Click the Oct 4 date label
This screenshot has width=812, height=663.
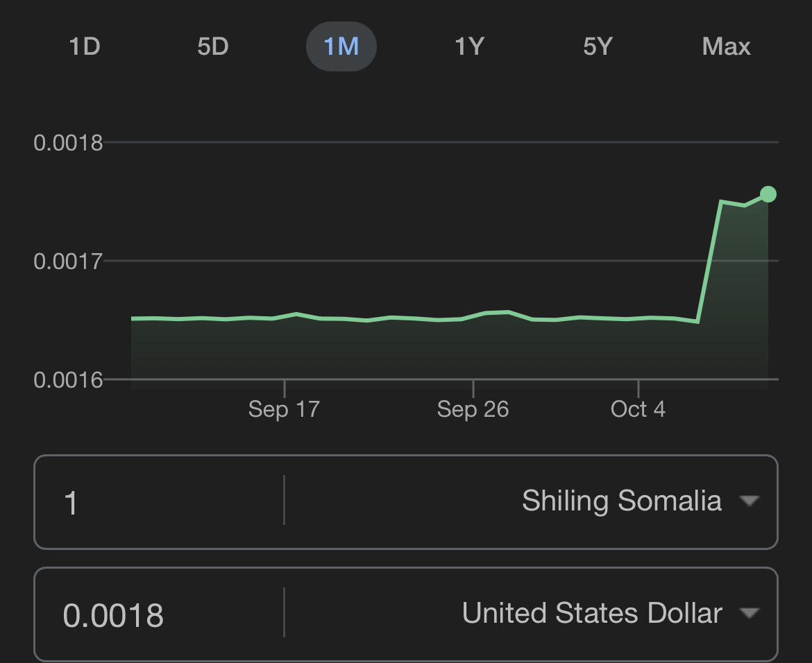tap(638, 409)
